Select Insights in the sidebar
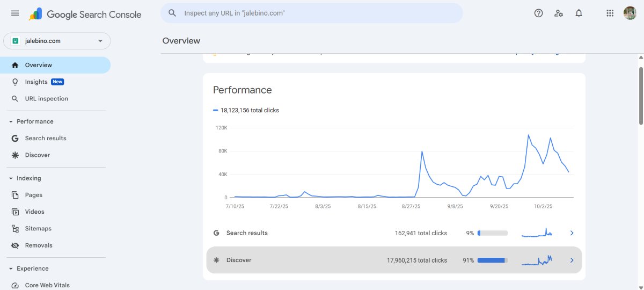The height and width of the screenshot is (290, 644). (x=36, y=82)
